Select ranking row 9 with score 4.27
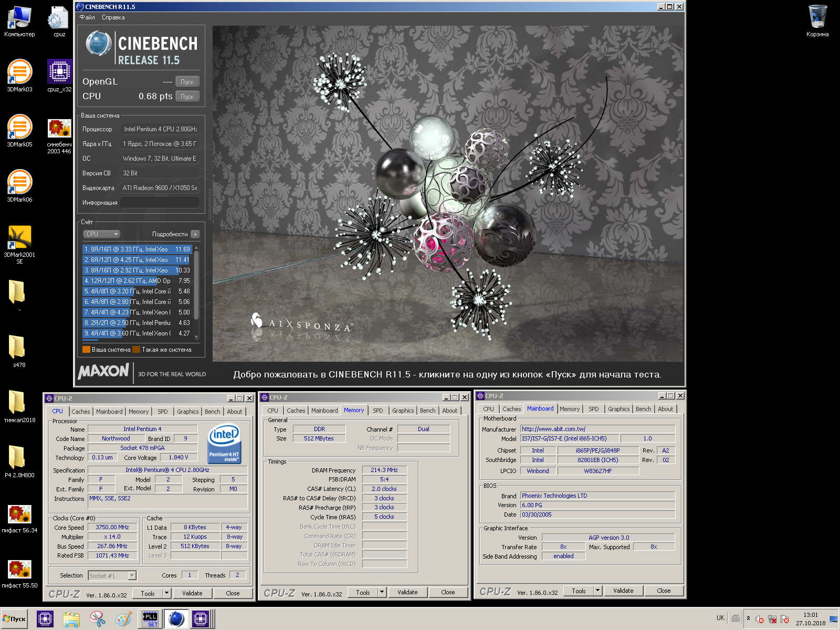 [x=138, y=333]
